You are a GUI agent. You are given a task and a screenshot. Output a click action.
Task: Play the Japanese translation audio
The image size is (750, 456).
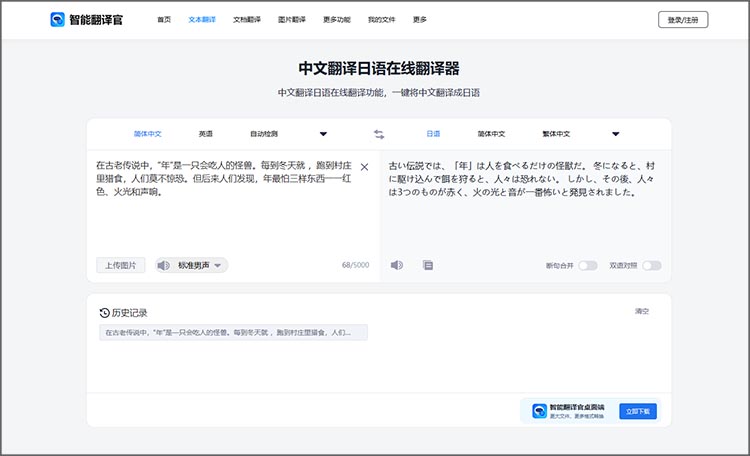(397, 265)
